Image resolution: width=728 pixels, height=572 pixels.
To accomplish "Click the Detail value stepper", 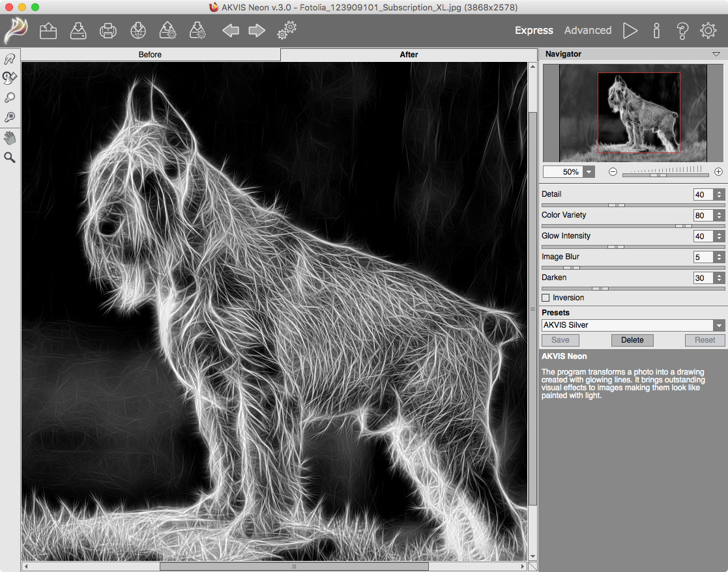I will tap(719, 195).
